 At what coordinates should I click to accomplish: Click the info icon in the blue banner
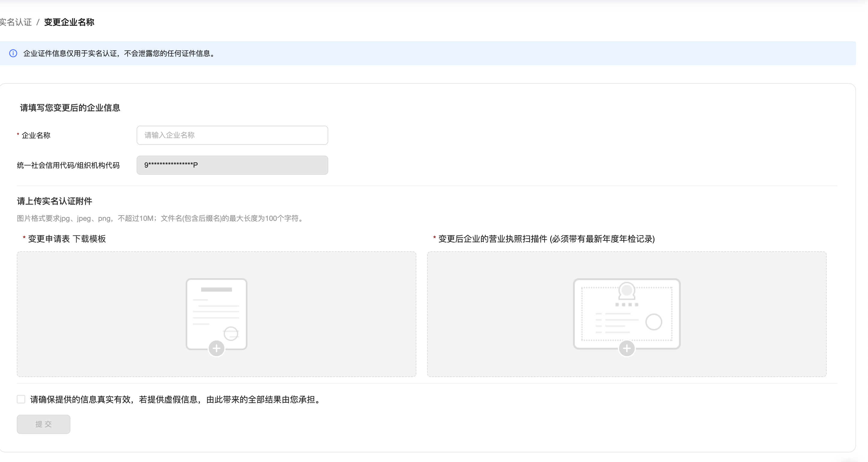(13, 53)
